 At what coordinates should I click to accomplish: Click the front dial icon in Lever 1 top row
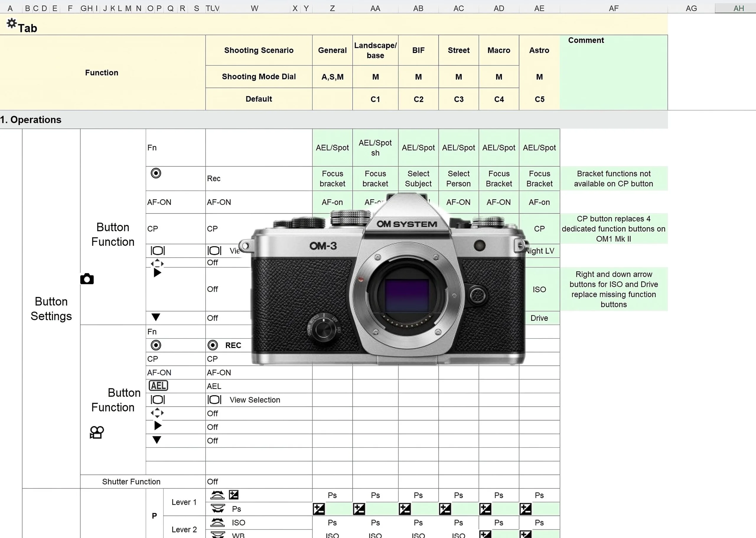(x=217, y=495)
